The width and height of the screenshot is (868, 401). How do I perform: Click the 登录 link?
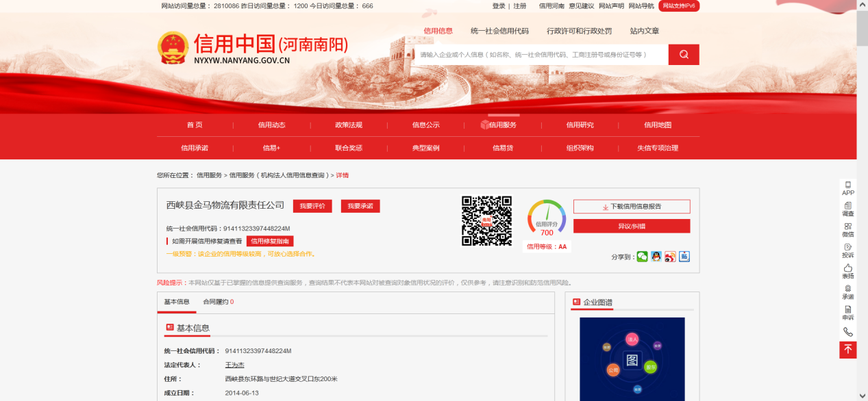click(499, 6)
